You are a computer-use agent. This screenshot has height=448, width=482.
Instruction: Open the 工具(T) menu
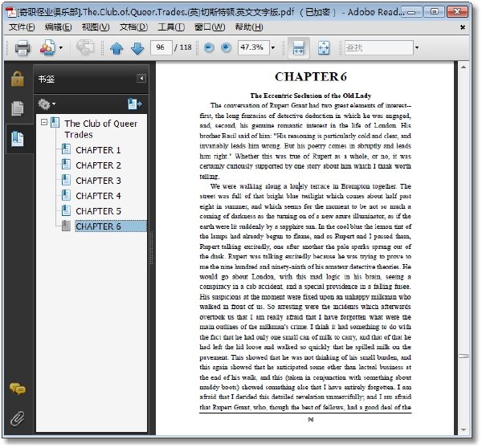[171, 27]
